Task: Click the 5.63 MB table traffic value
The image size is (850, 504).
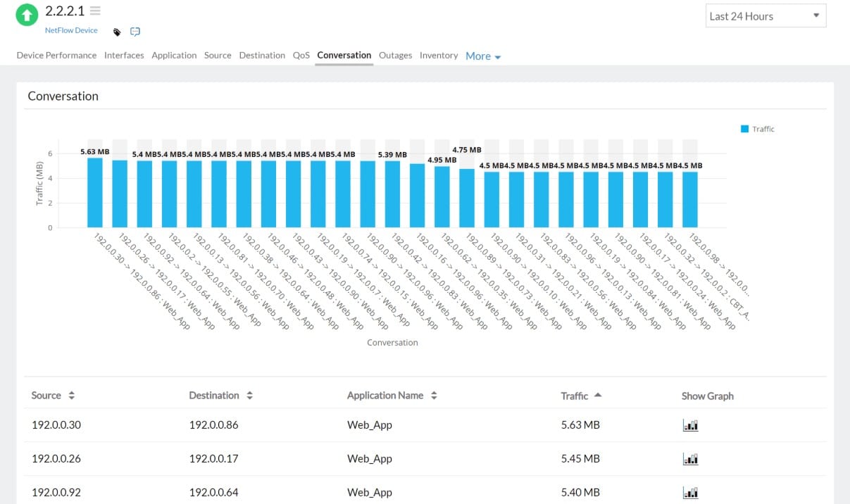Action: (580, 425)
